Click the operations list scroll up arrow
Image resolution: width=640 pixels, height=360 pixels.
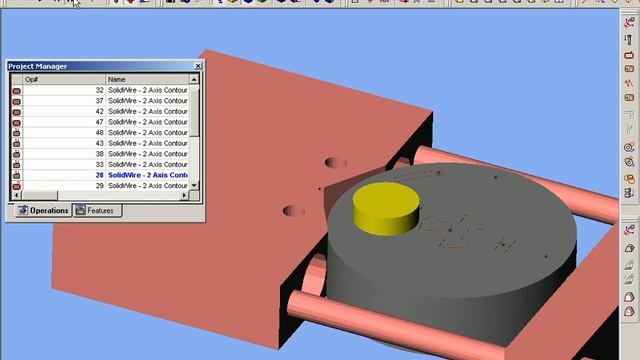(x=194, y=79)
